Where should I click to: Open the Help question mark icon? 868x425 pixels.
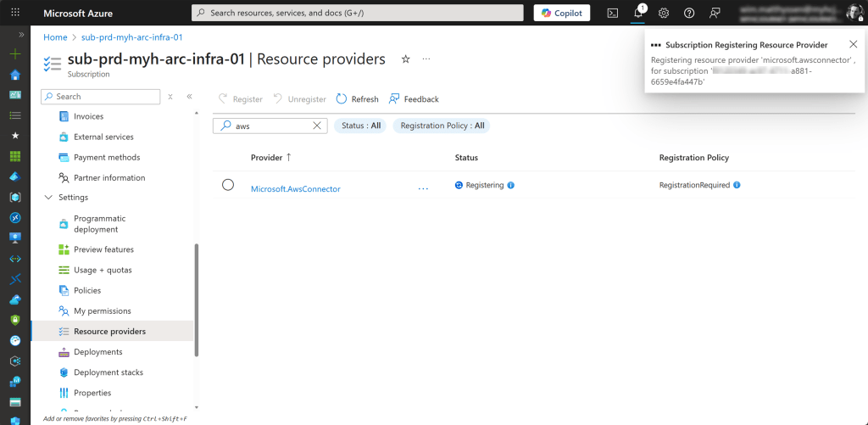(x=689, y=13)
